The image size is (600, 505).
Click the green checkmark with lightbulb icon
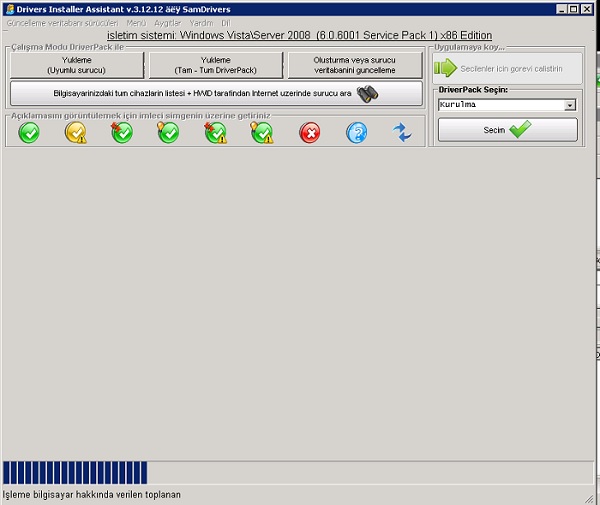pyautogui.click(x=168, y=133)
